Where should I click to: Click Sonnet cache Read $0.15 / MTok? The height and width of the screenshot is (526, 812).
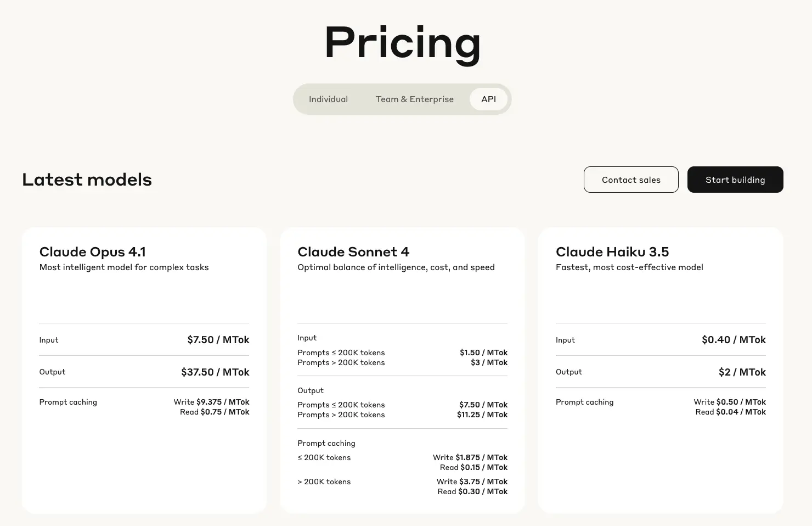click(x=474, y=467)
